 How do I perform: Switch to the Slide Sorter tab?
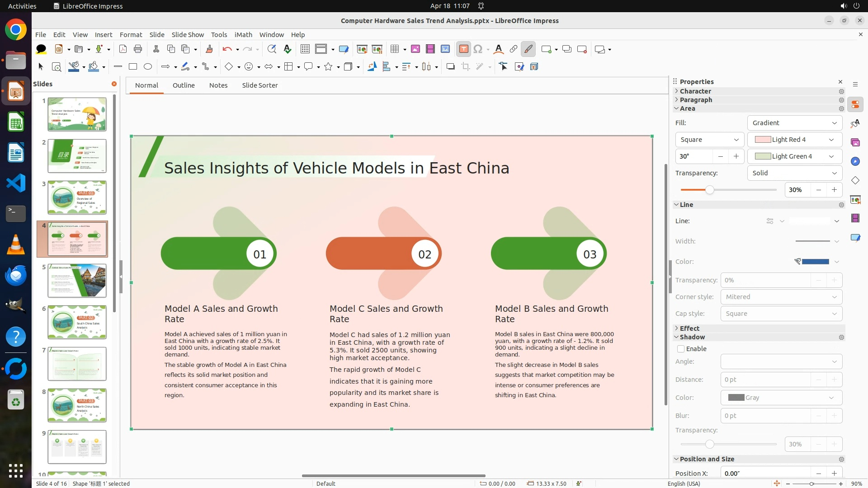(259, 85)
